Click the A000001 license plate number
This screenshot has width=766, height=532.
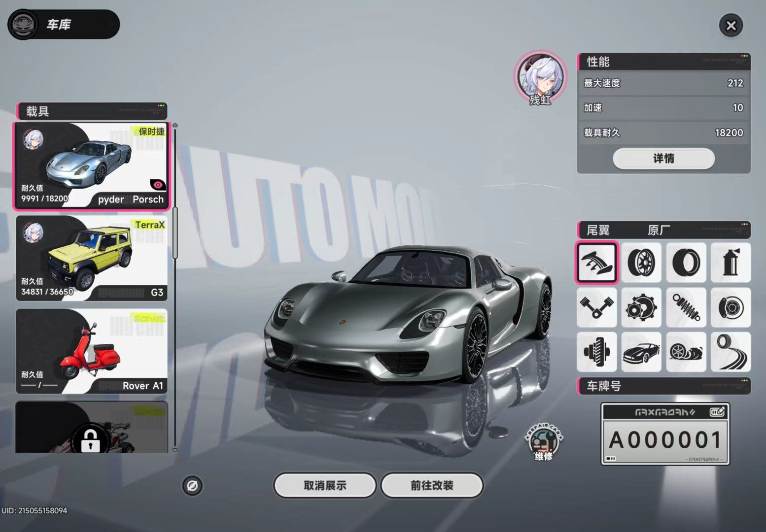point(665,439)
